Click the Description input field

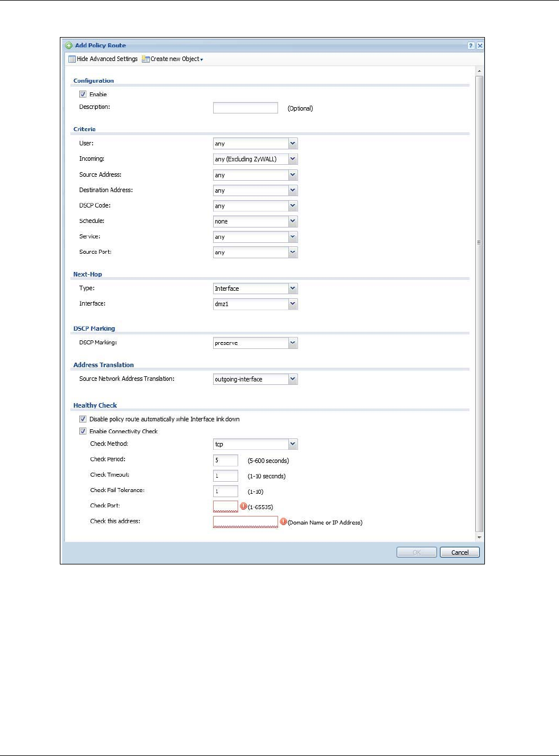(246, 108)
